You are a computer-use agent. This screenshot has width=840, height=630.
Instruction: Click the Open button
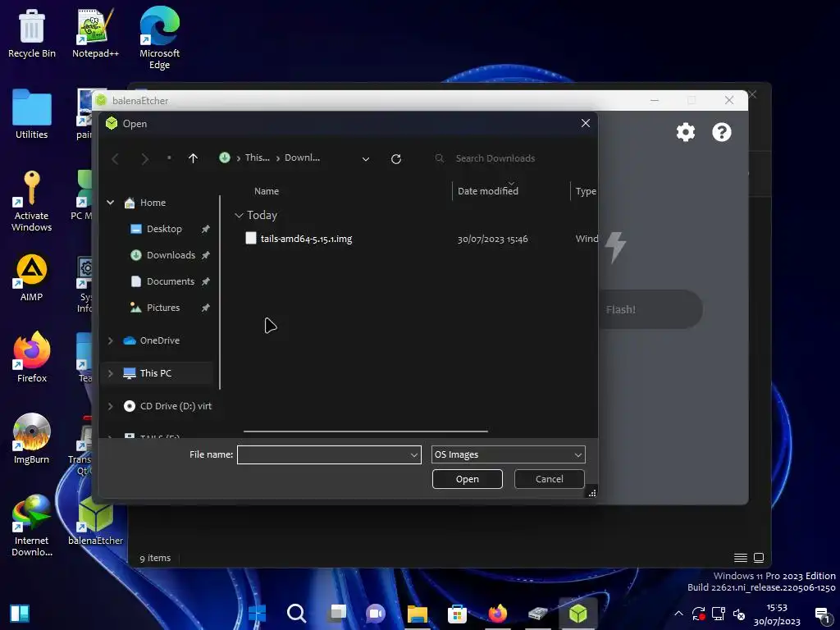(x=467, y=479)
